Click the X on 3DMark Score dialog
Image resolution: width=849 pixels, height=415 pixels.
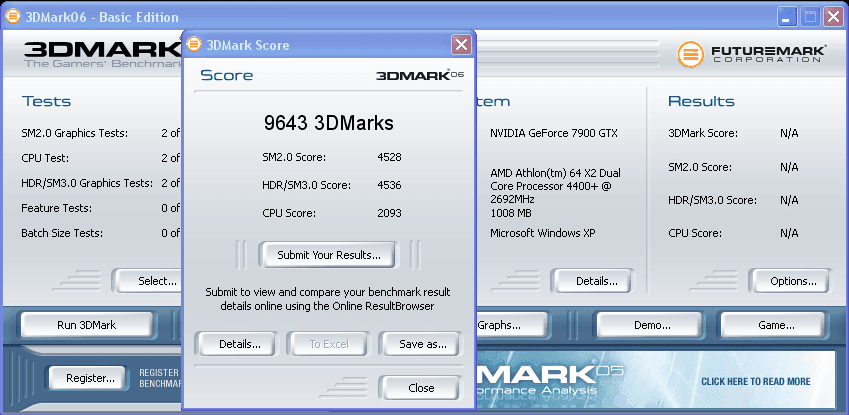click(x=461, y=44)
